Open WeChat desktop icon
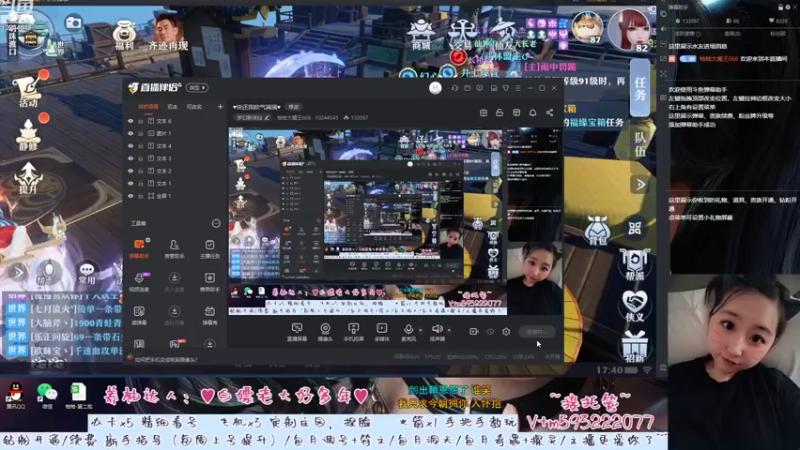 tap(47, 396)
